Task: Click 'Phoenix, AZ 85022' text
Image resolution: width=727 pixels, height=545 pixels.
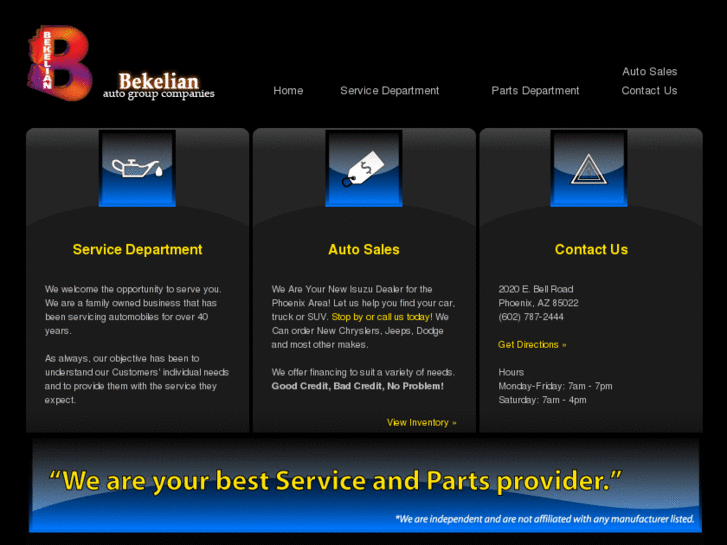Action: [x=538, y=303]
